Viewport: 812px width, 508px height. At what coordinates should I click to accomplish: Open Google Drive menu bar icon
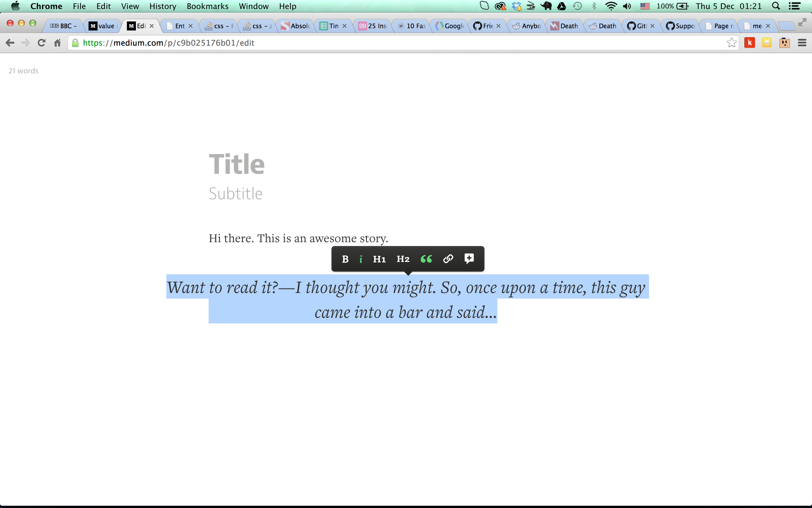(562, 6)
